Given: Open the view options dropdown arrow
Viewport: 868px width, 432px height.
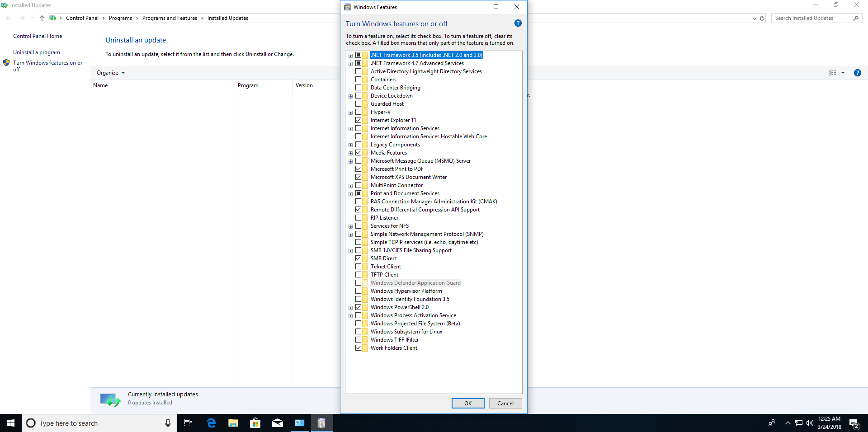Looking at the screenshot, I should (843, 73).
